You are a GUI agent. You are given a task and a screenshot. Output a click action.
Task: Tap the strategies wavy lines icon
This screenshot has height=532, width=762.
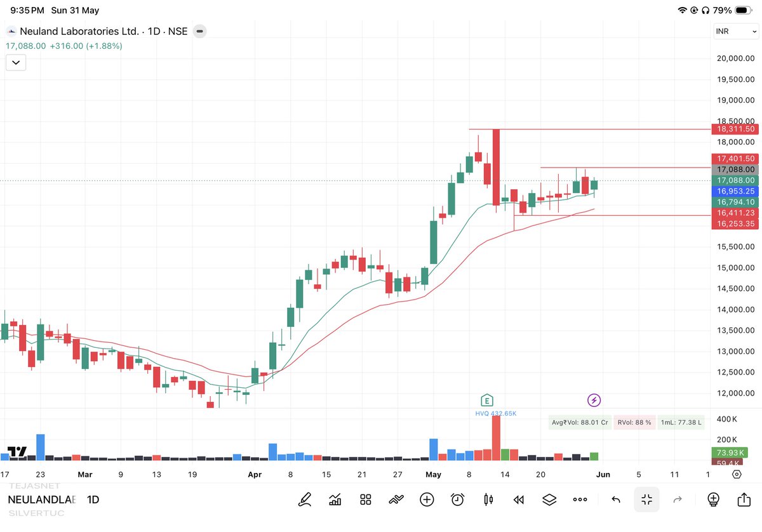[396, 500]
